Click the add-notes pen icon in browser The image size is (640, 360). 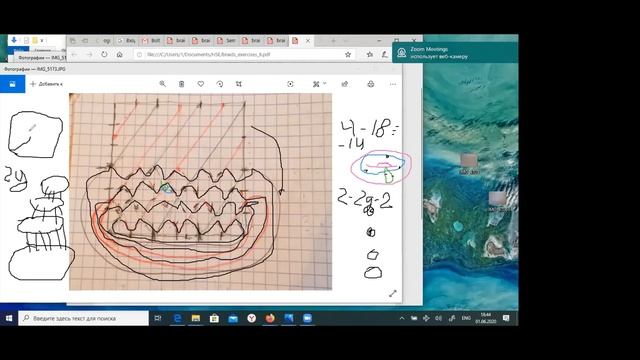coord(384,54)
